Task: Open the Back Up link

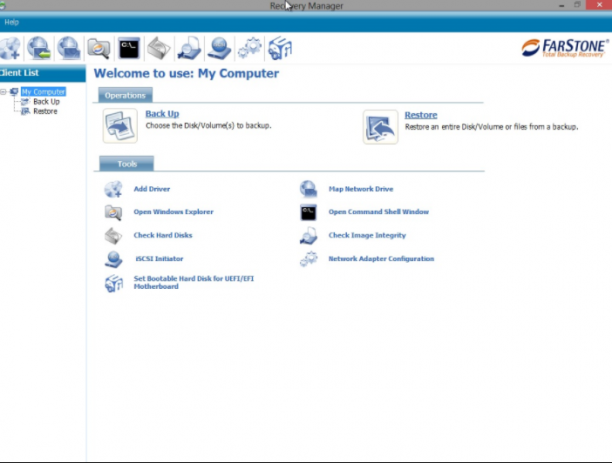Action: point(162,114)
